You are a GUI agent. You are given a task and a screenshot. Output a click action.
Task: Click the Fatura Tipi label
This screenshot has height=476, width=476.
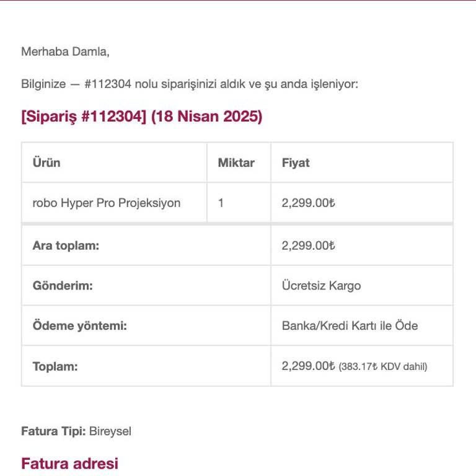[x=53, y=431]
